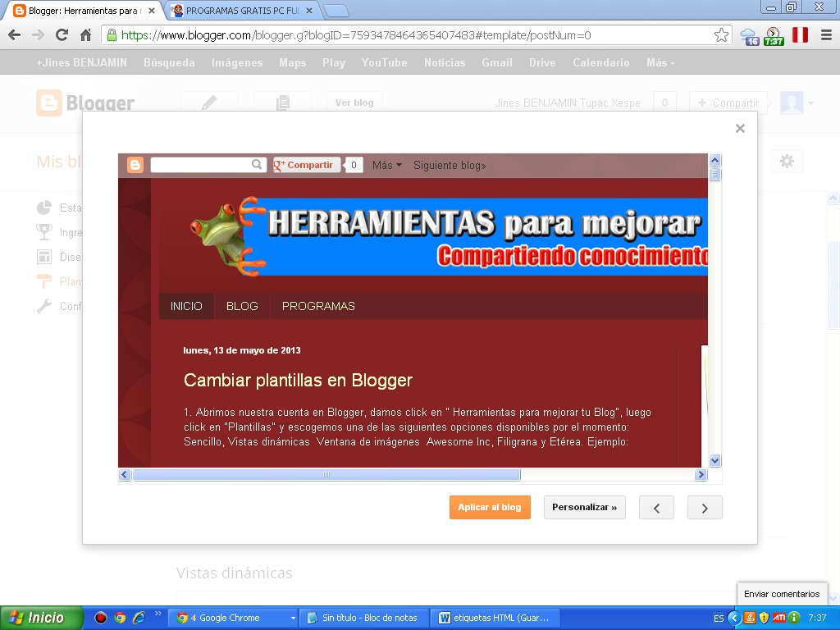Expand hidden system tray icons arrow
This screenshot has height=630, width=840.
734,619
